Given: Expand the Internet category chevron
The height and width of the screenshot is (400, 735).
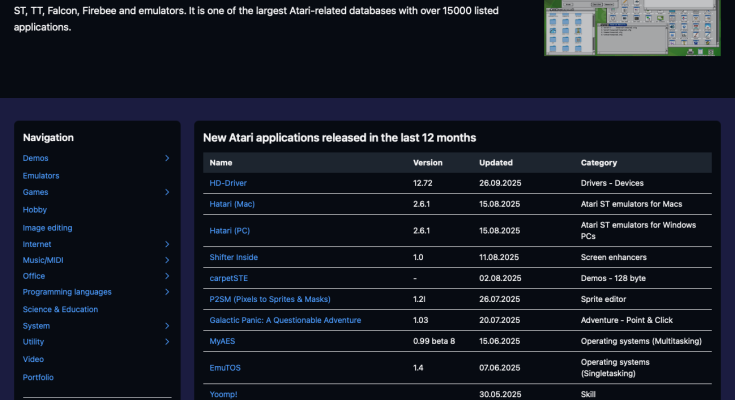Looking at the screenshot, I should [167, 244].
